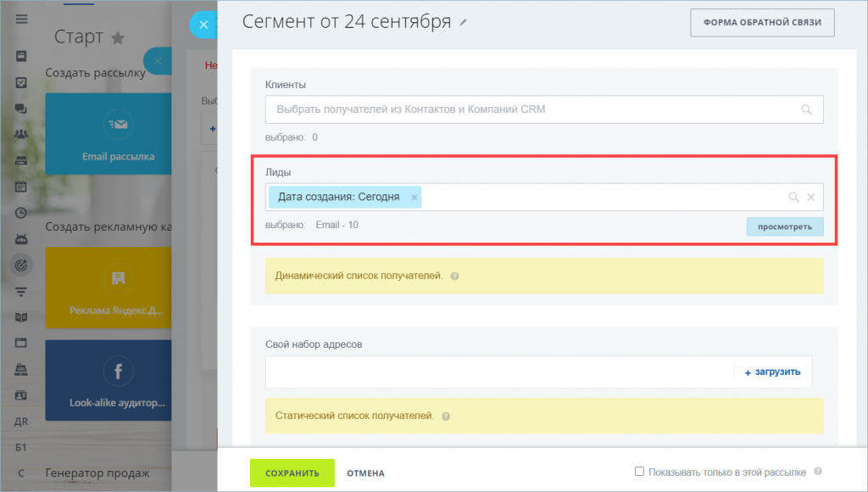Clear the Лиды filter with the X icon
Image resolution: width=868 pixels, height=492 pixels.
point(811,197)
